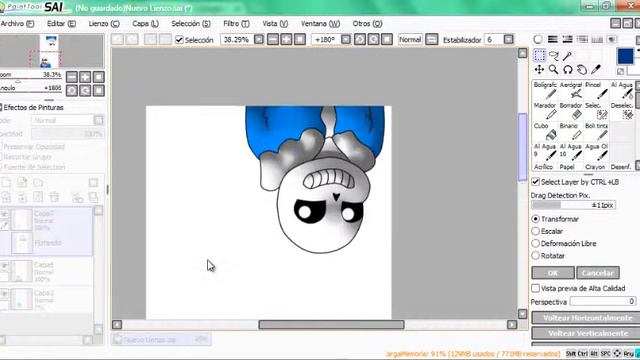This screenshot has width=640, height=360.
Task: Select the Boli tinta ink pen
Action: point(596,131)
